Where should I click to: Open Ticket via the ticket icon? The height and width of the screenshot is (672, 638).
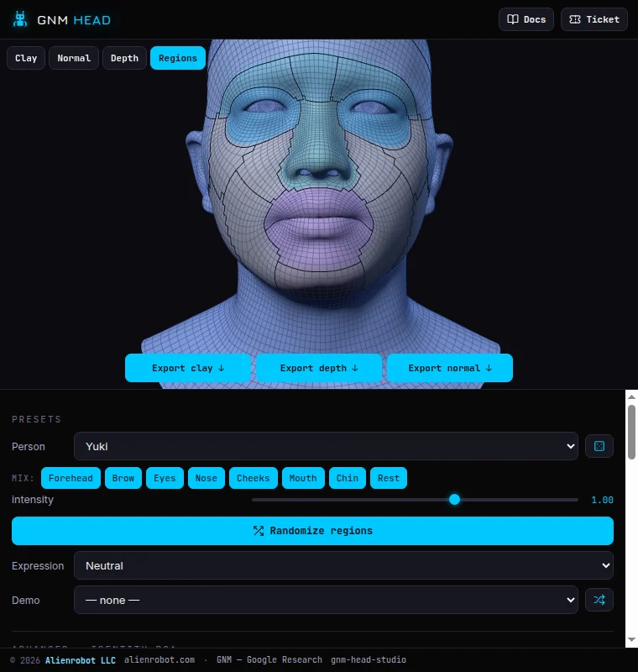[575, 19]
